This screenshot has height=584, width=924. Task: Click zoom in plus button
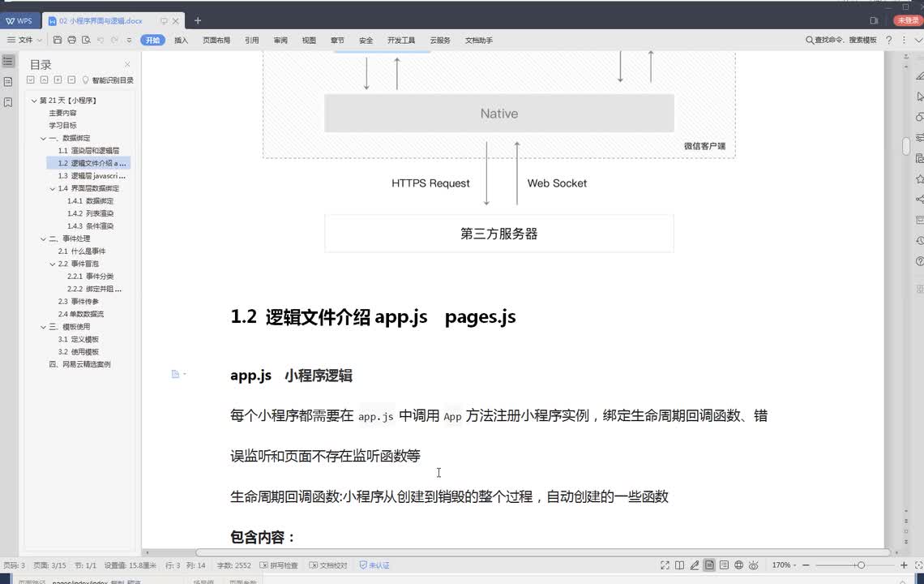(904, 565)
